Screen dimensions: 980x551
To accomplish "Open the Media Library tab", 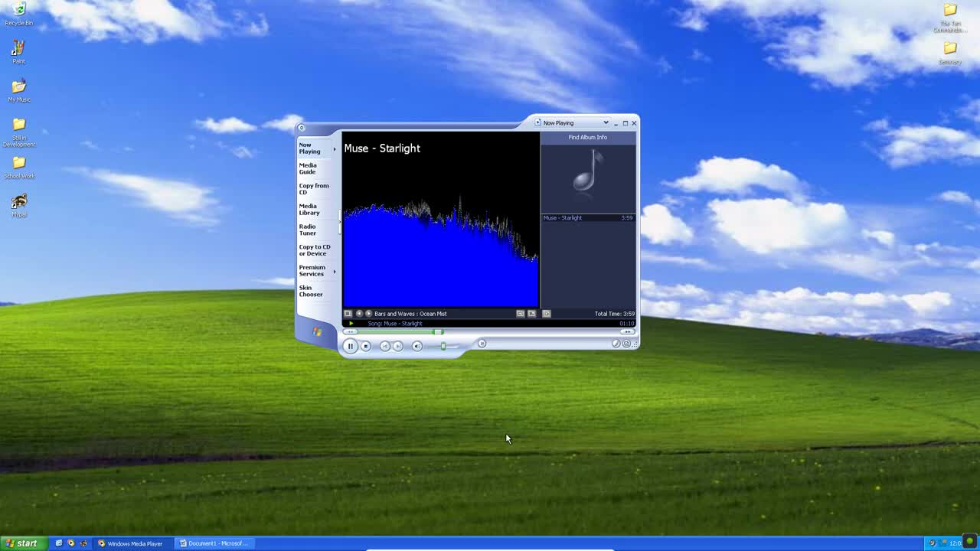I will 309,209.
